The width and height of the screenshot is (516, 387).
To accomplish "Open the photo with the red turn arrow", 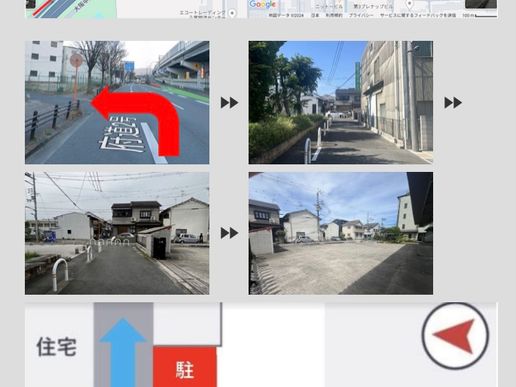I will coord(117,102).
